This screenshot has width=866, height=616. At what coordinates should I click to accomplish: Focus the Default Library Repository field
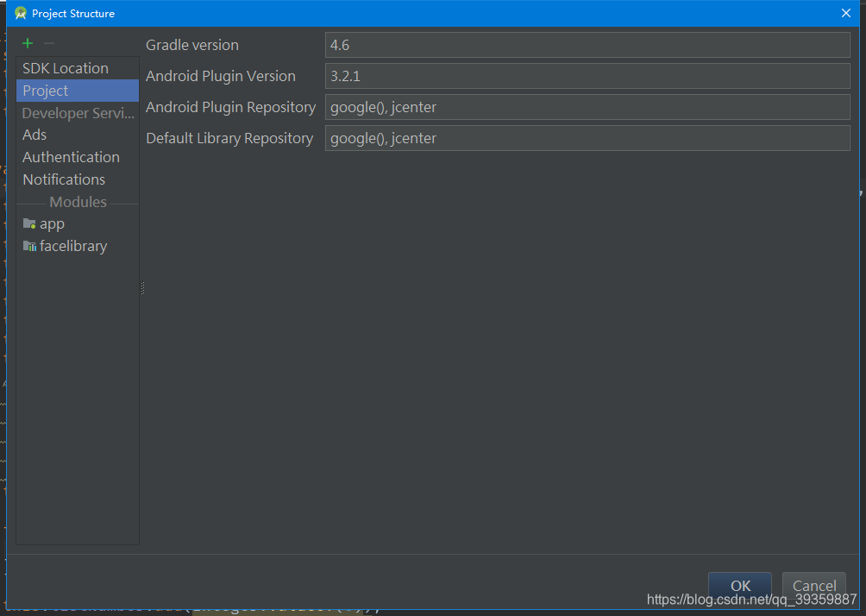click(x=587, y=138)
